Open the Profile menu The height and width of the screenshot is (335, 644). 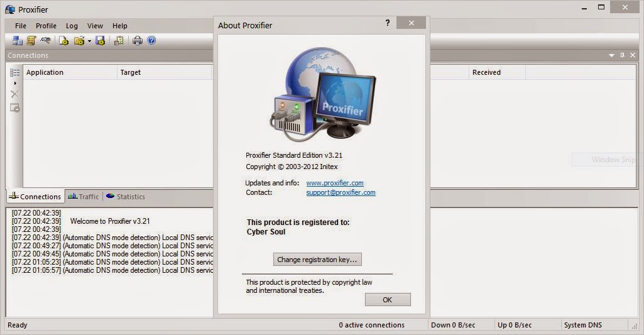(46, 26)
